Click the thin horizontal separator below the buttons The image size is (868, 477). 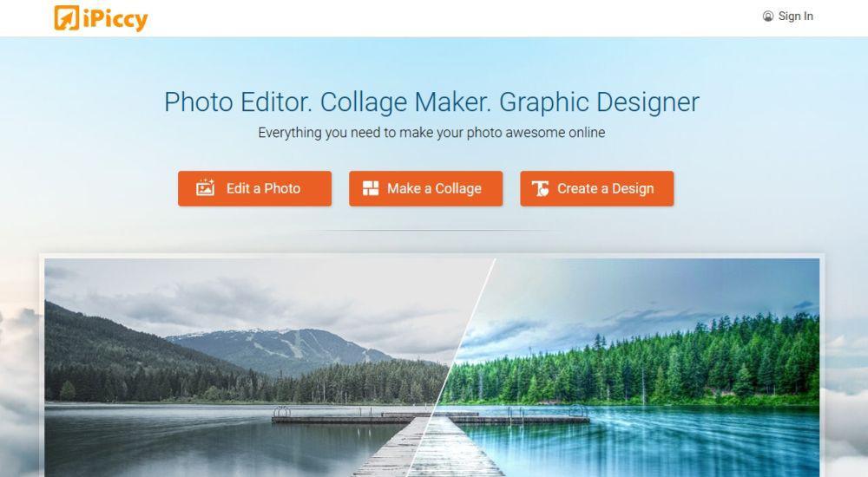pos(431,230)
